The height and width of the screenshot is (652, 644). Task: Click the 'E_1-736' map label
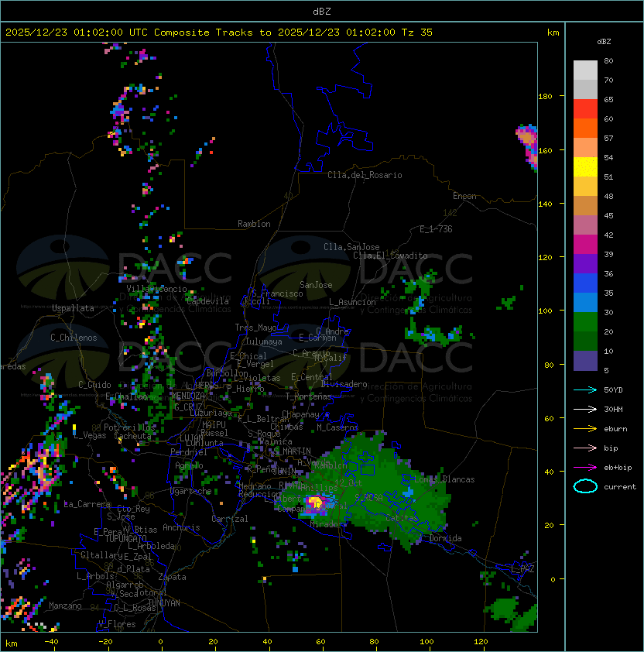pos(436,229)
